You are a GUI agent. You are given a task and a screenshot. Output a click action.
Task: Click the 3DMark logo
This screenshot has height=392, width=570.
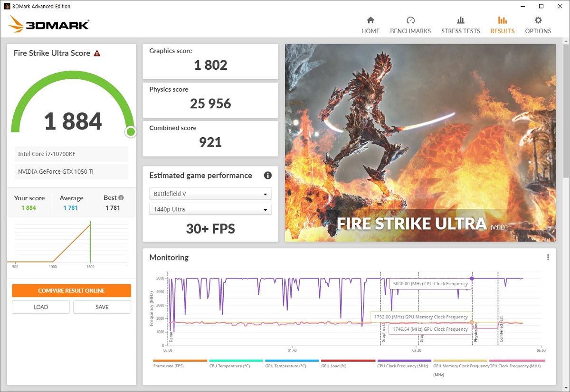[x=48, y=24]
